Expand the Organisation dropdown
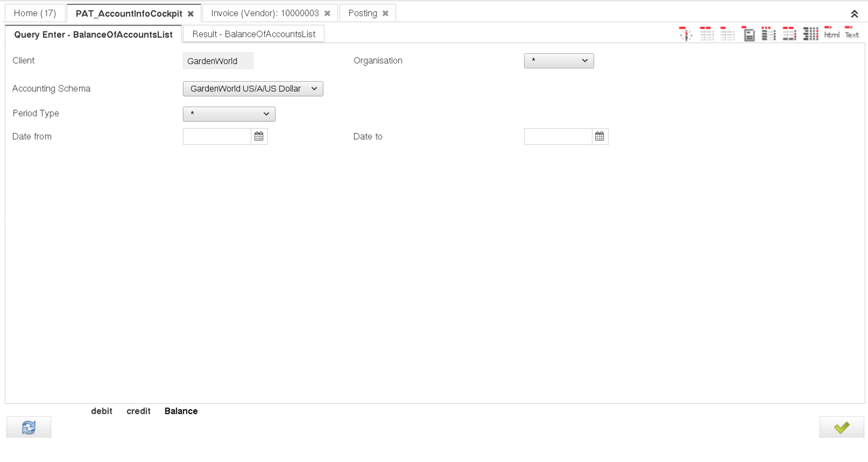The height and width of the screenshot is (462, 868). tap(559, 61)
